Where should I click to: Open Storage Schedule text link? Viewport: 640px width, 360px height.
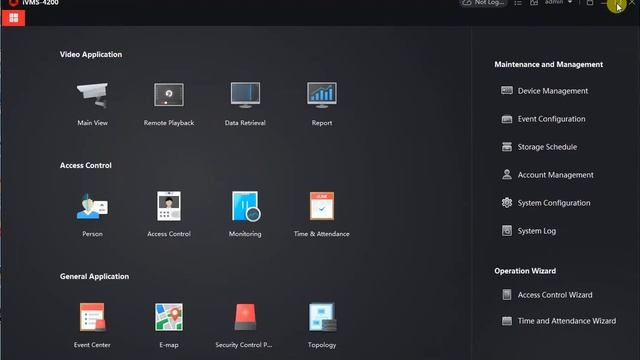pyautogui.click(x=547, y=147)
